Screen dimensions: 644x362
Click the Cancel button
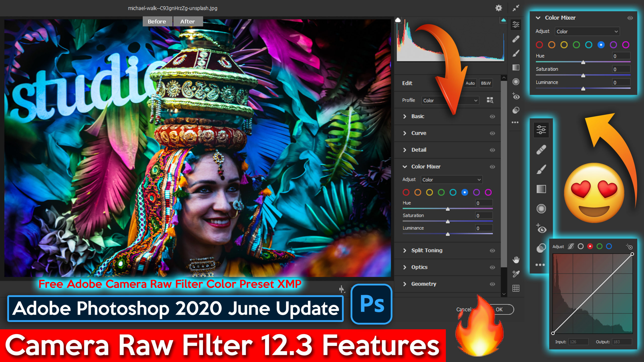464,309
